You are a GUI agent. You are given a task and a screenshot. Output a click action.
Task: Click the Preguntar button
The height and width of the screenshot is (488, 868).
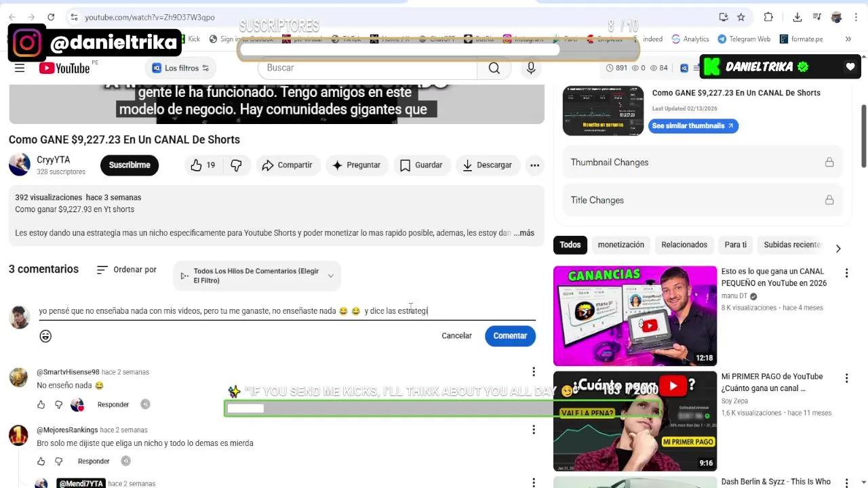coord(356,165)
